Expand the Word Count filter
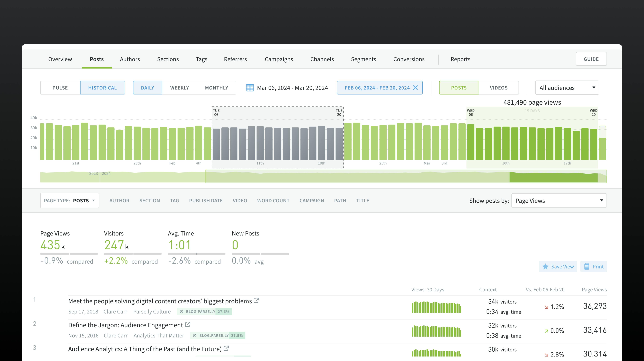 pyautogui.click(x=273, y=200)
